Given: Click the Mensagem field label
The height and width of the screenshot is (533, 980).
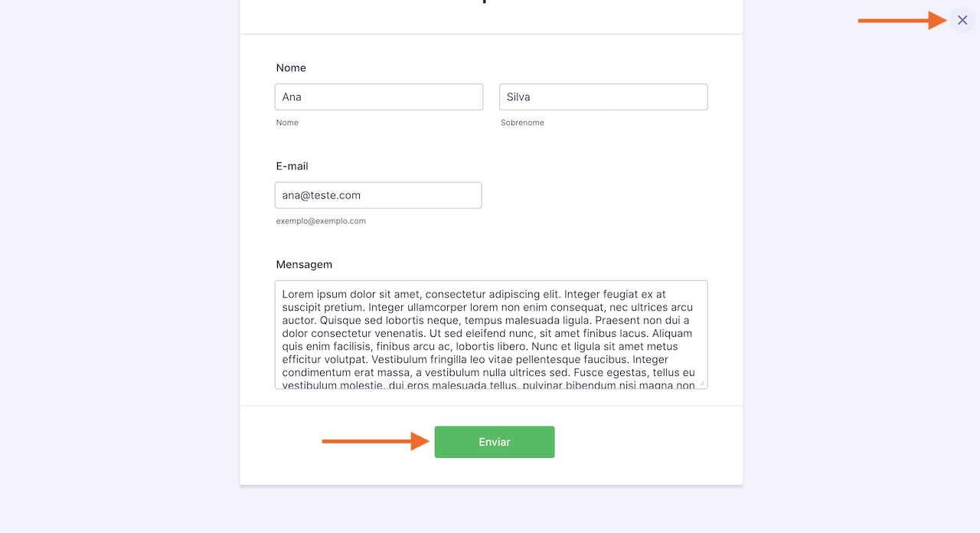Looking at the screenshot, I should (x=304, y=264).
